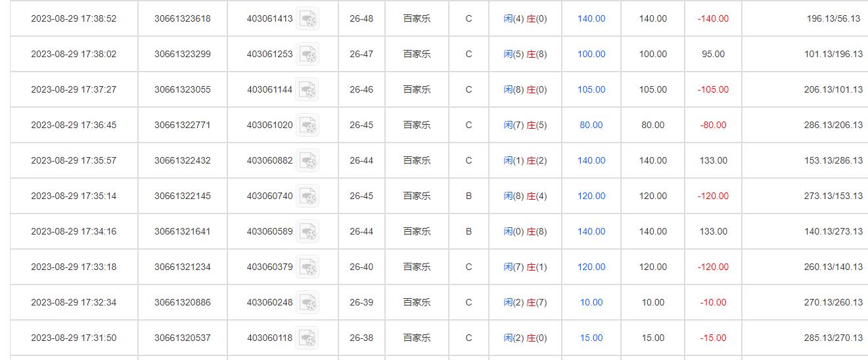868x360 pixels.
Task: Open video replay icon beside 403060882
Action: click(x=307, y=161)
